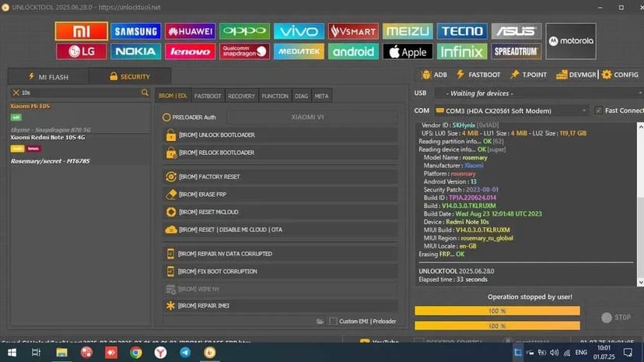The image size is (644, 362).
Task: Select the Android brand logo
Action: coord(353,51)
